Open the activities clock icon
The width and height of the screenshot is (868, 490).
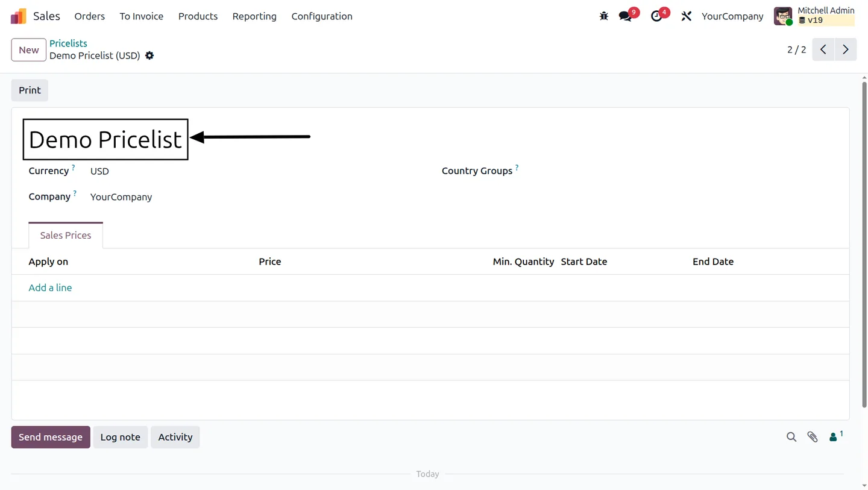pos(656,16)
